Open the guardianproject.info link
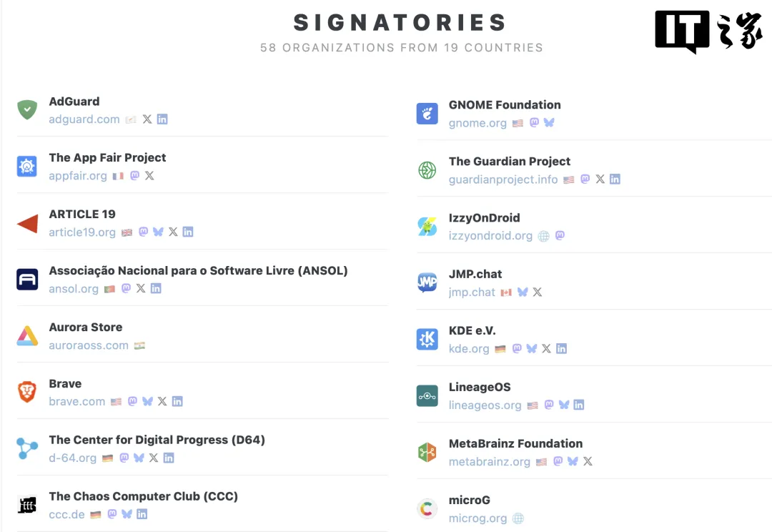Image resolution: width=772 pixels, height=532 pixels. (x=503, y=179)
